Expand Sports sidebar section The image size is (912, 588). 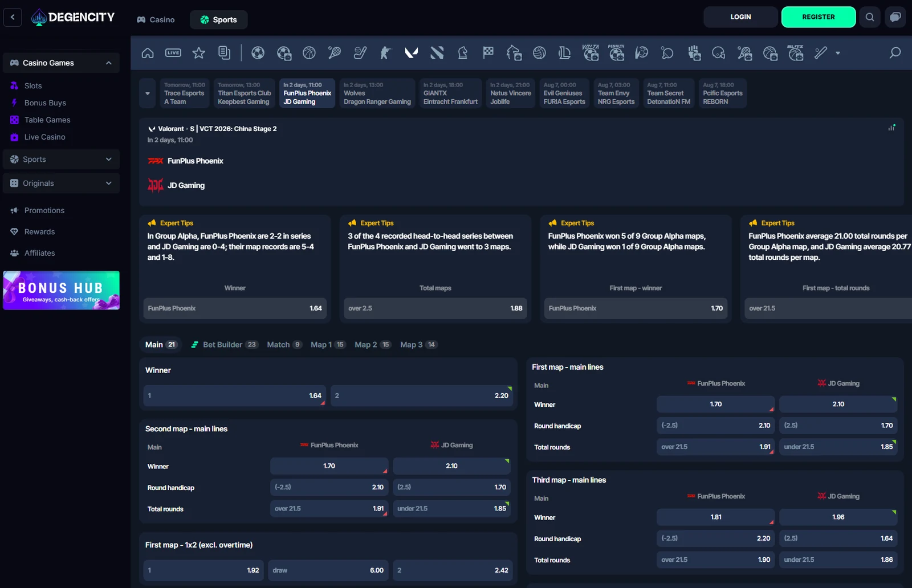pos(61,160)
